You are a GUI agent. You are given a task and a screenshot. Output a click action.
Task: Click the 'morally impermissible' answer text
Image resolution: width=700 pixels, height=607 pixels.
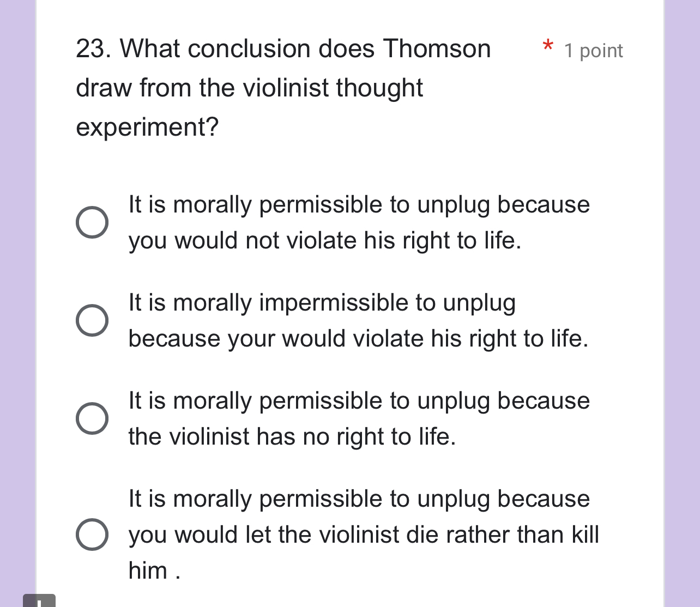[359, 320]
